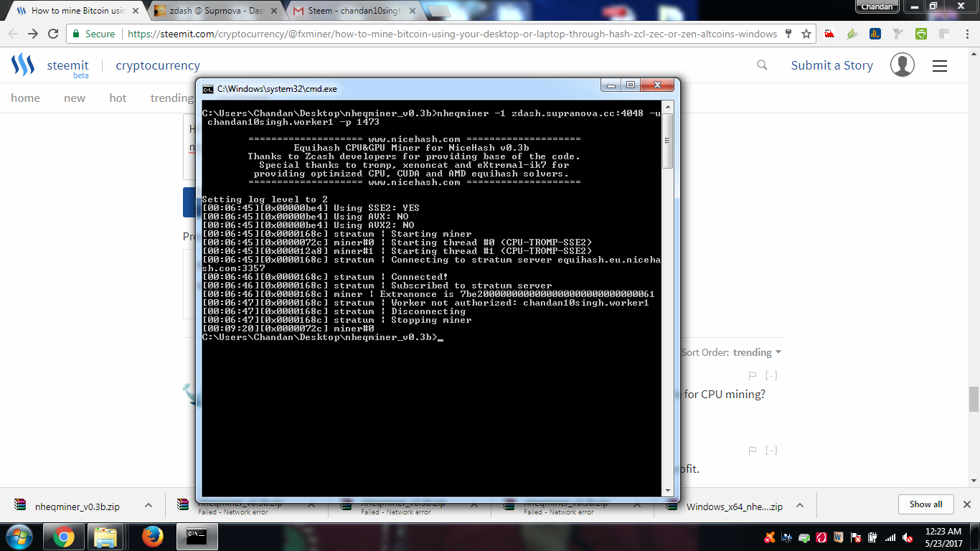This screenshot has height=551, width=980.
Task: Expand nheqminer_v0.3b.zip download options
Action: (149, 506)
